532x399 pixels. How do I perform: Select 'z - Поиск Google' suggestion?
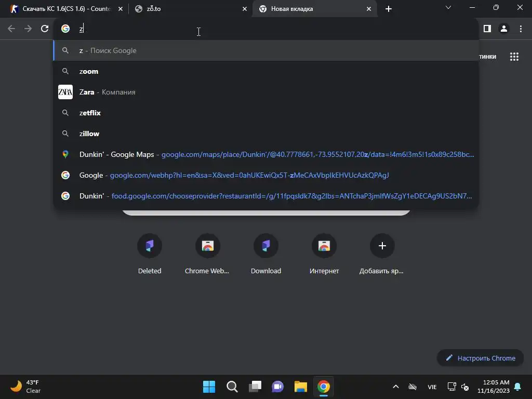266,50
